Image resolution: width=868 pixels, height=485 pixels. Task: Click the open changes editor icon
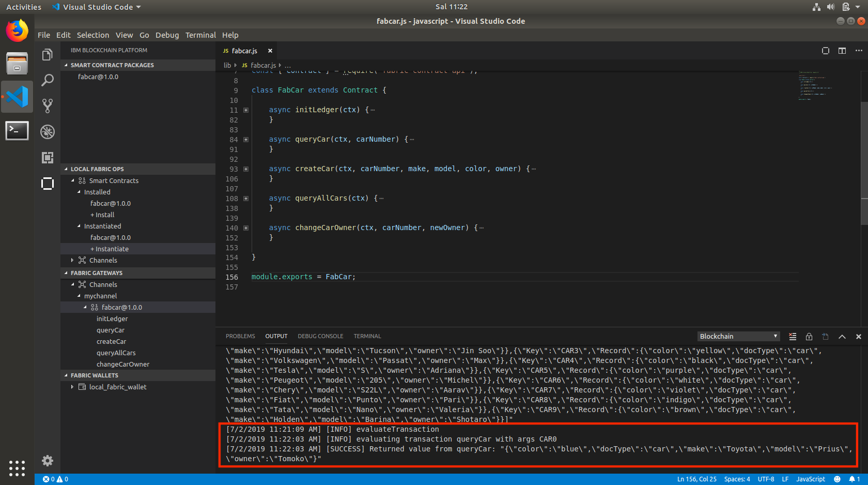[x=826, y=51]
